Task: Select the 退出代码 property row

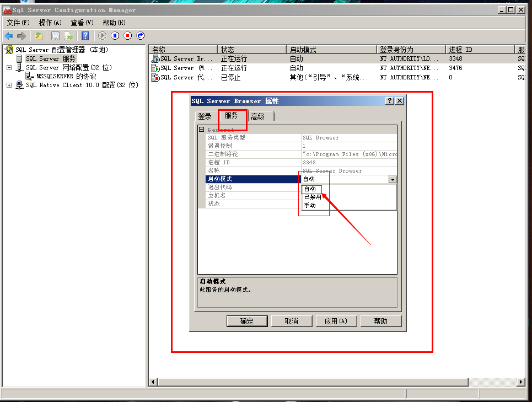Action: 253,187
